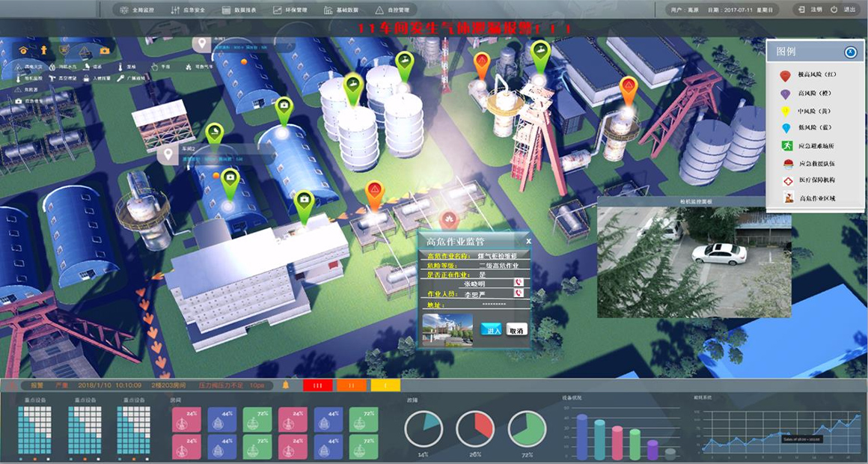Open the 全局监控 global monitoring menu

[x=141, y=10]
